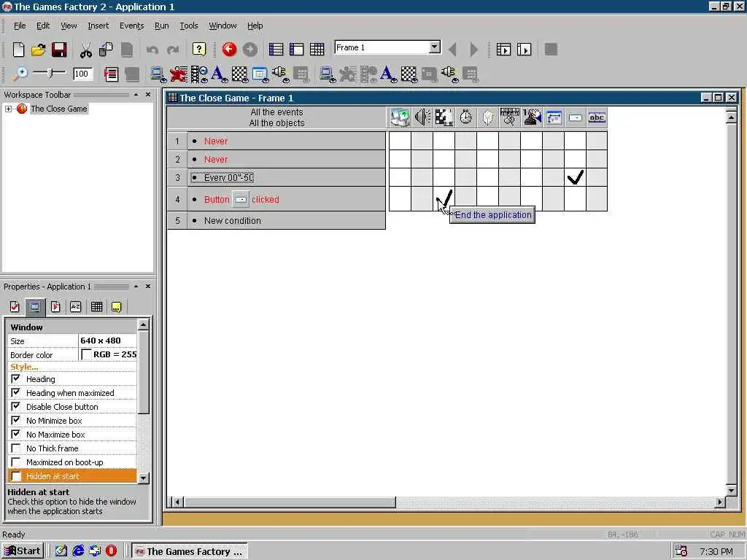Select the Storyboard Controls chessboard column icon
The width and height of the screenshot is (747, 560).
[444, 117]
